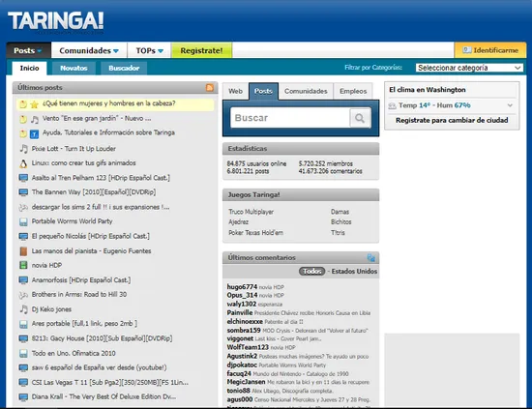The height and width of the screenshot is (409, 532).
Task: Click the monitor icon beside 8213: Gacy House
Action: tap(23, 338)
